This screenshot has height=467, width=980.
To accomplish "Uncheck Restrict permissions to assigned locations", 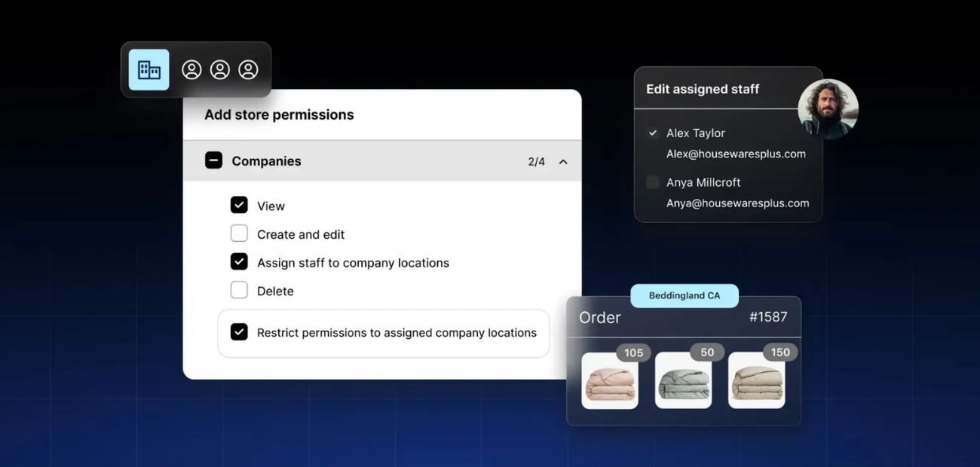I will pyautogui.click(x=239, y=332).
